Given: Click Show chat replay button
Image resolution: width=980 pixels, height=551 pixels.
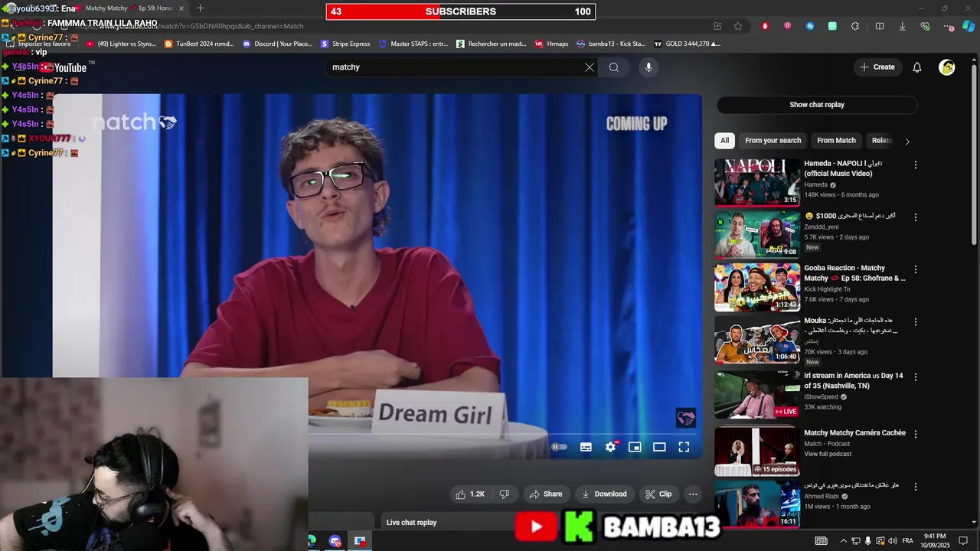Looking at the screenshot, I should tap(817, 105).
